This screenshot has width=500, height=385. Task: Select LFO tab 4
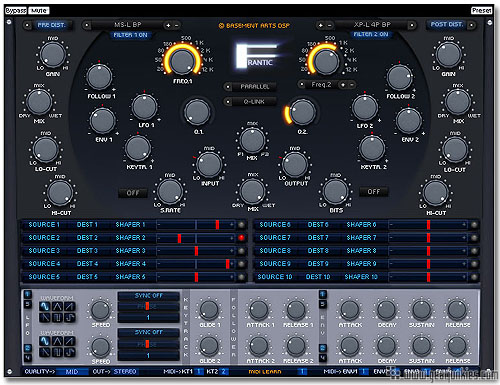click(x=27, y=358)
